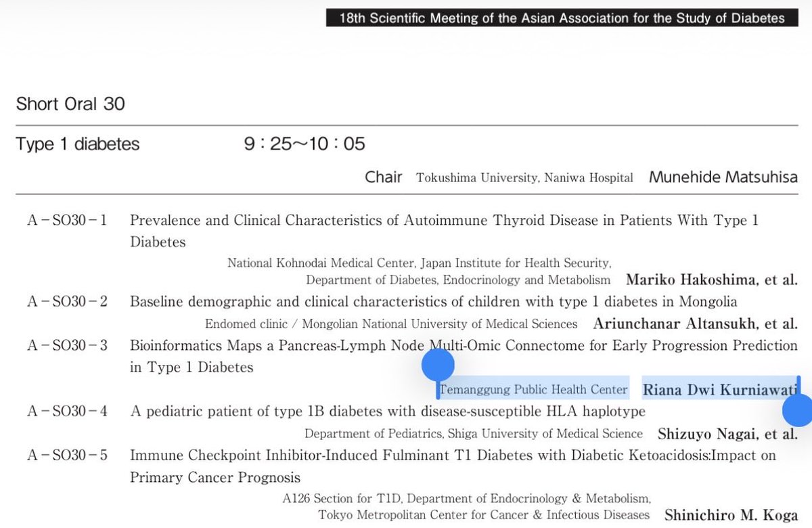Tap title 'A pediatric patient of type 1B diabetes'
The width and height of the screenshot is (812, 528).
pos(388,412)
